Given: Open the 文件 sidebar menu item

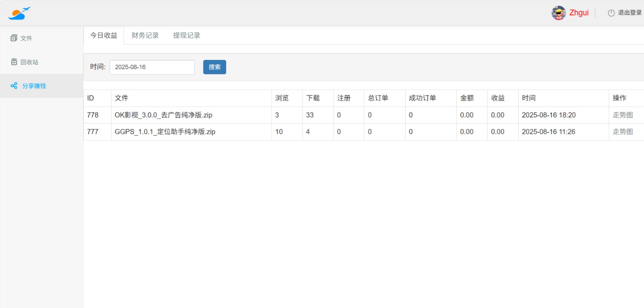Looking at the screenshot, I should click(27, 38).
